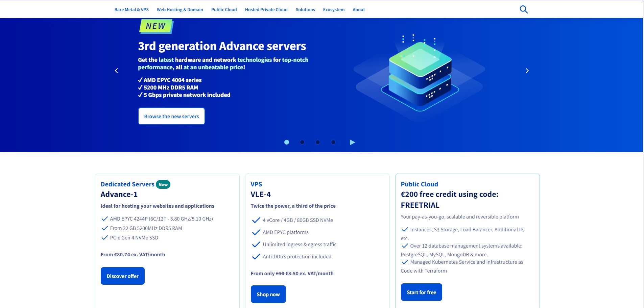Viewport: 644px width, 308px height.
Task: Select the first carousel indicator dot
Action: coord(286,142)
